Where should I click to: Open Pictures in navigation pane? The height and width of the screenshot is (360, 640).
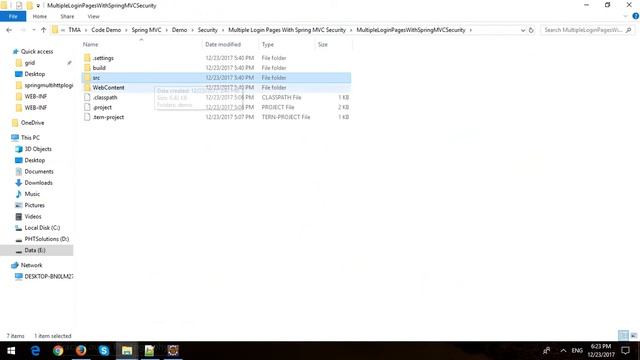tap(34, 205)
